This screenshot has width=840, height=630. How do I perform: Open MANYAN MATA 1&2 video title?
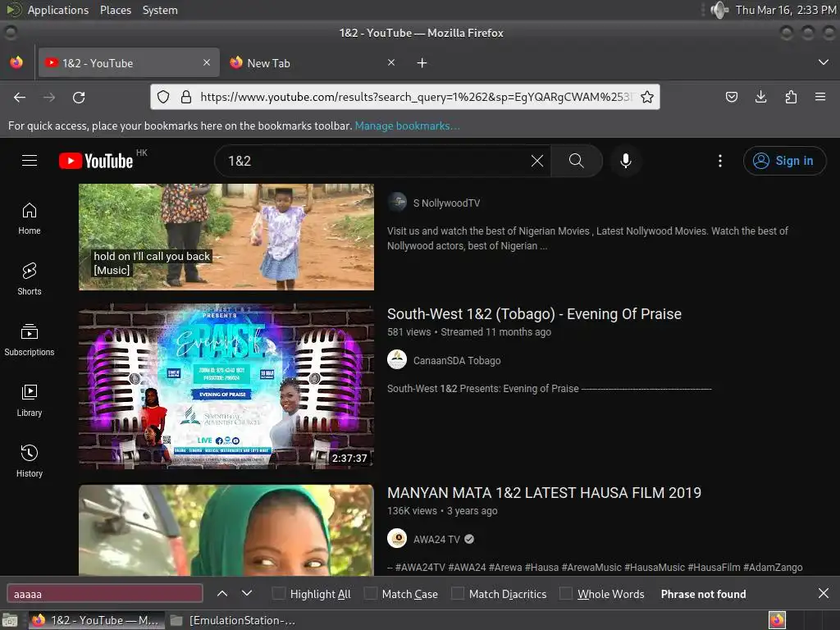[x=545, y=493]
